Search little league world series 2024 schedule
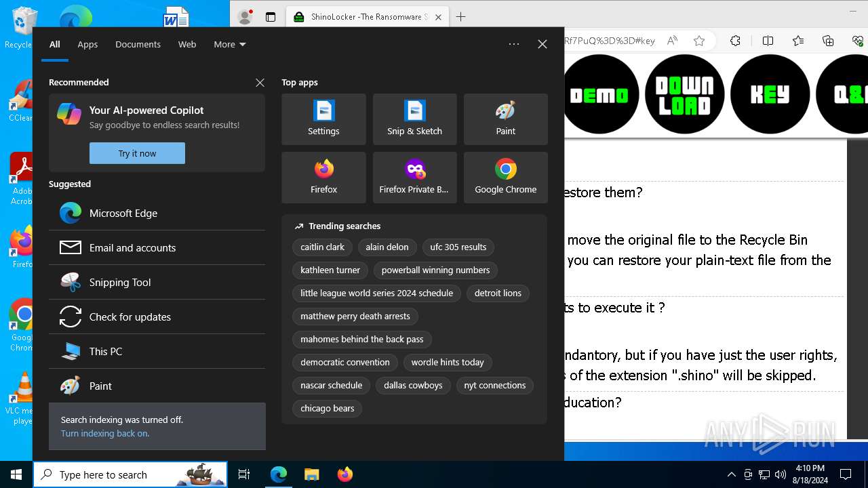Image resolution: width=868 pixels, height=488 pixels. pyautogui.click(x=376, y=293)
